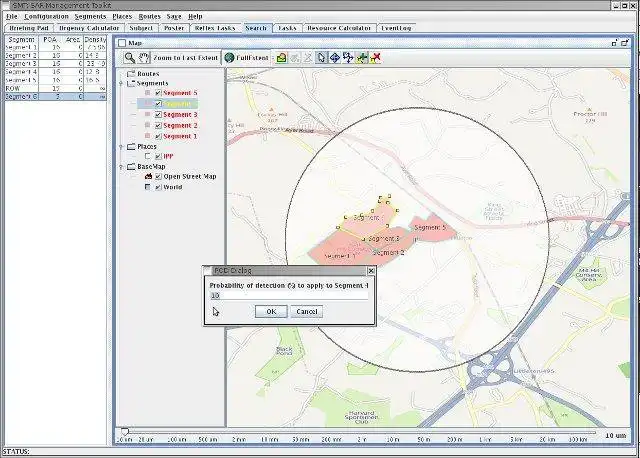Click the green envelope map toolbar icon

(281, 58)
